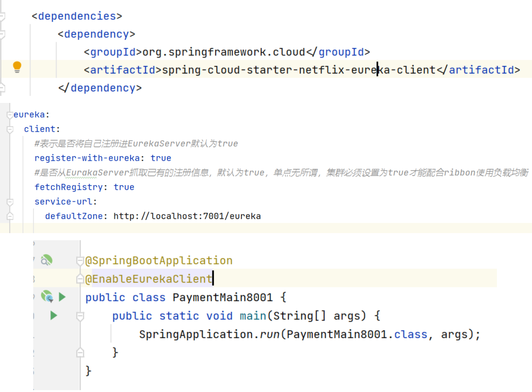Click org.springframework.cloud groupId value

click(x=224, y=52)
